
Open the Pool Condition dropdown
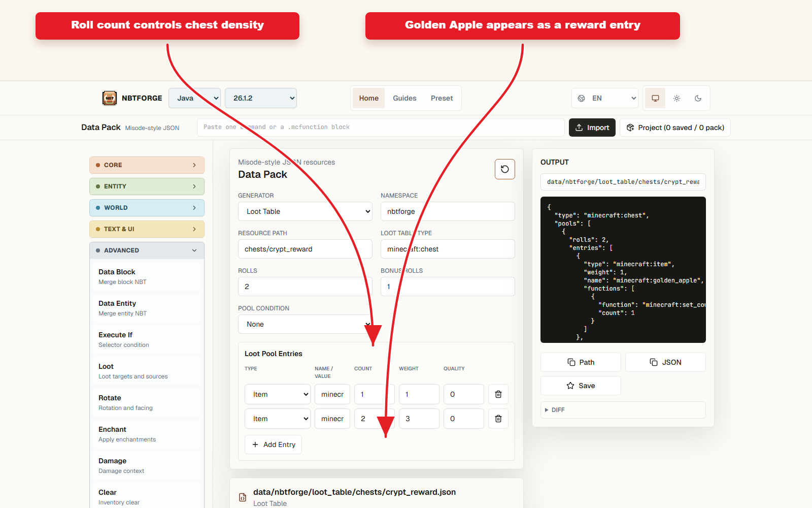click(x=305, y=324)
